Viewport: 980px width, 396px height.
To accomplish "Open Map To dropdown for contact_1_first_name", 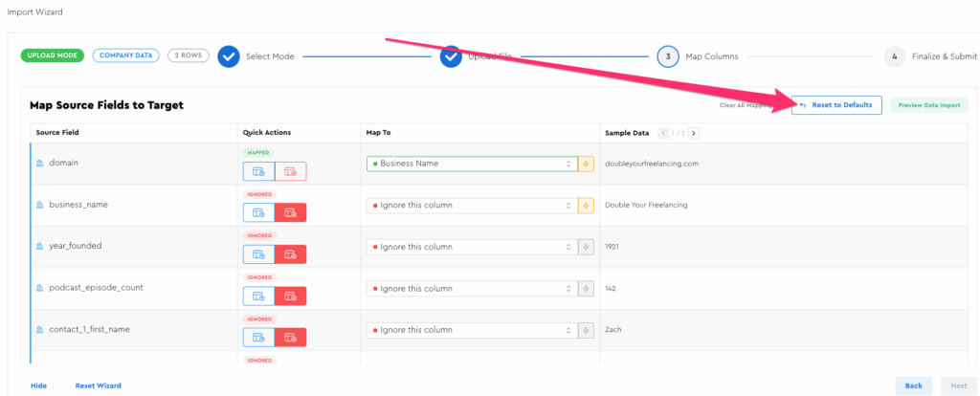I will 471,330.
